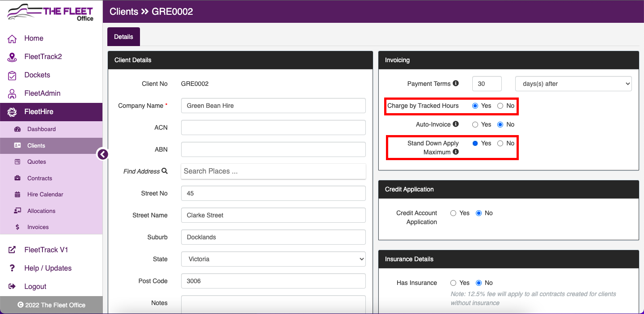
Task: Click the Street No field
Action: 273,193
